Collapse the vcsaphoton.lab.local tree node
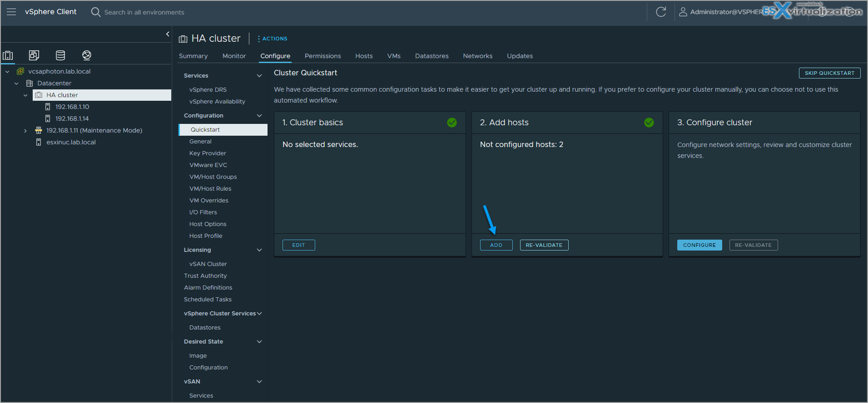This screenshot has height=403, width=868. pos(7,71)
